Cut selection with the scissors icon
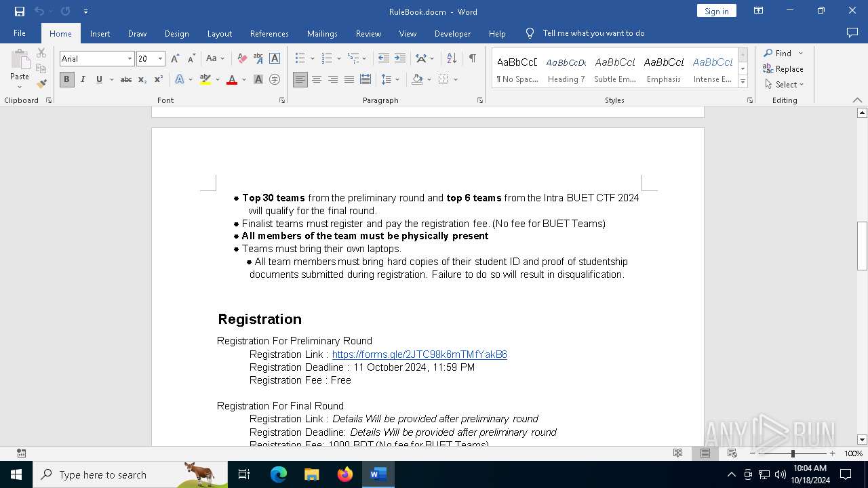The image size is (868, 488). pyautogui.click(x=41, y=53)
